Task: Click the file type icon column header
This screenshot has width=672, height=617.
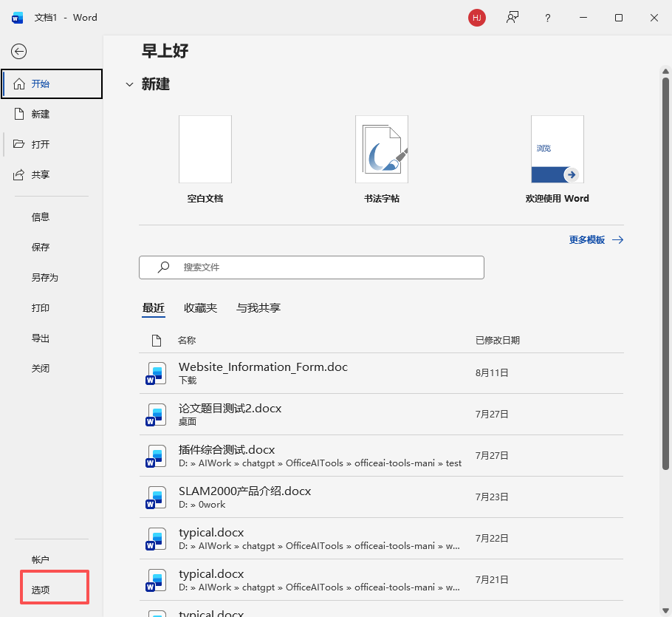Action: click(157, 341)
